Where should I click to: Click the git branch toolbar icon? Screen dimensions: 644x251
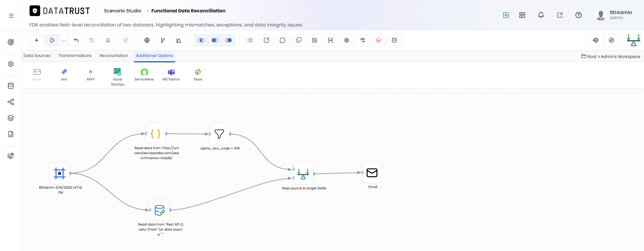[163, 40]
